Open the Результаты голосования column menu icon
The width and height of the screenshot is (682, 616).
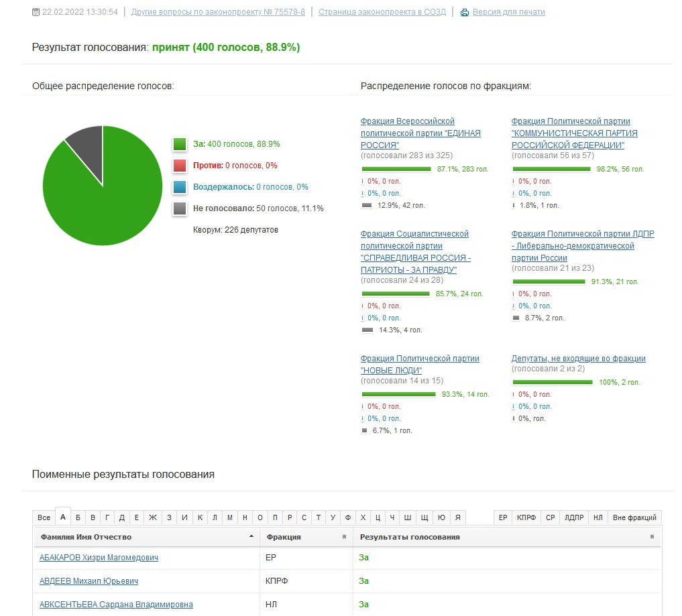(x=652, y=537)
